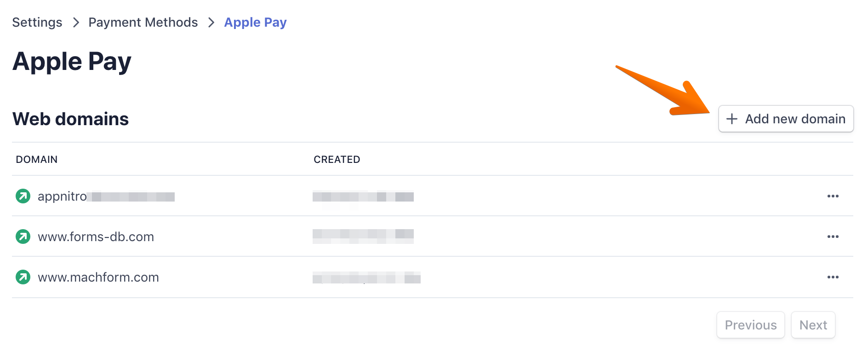Go to the Previous page

(x=750, y=325)
